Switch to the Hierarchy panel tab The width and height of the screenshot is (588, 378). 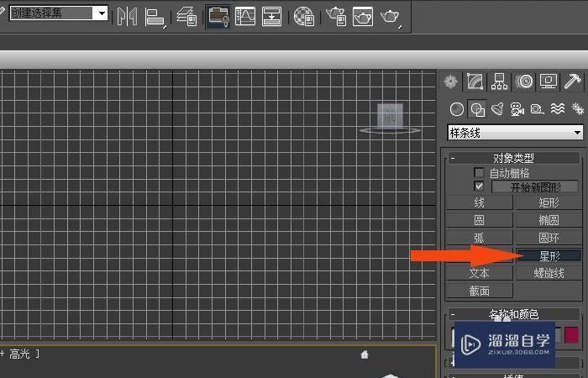tap(499, 81)
